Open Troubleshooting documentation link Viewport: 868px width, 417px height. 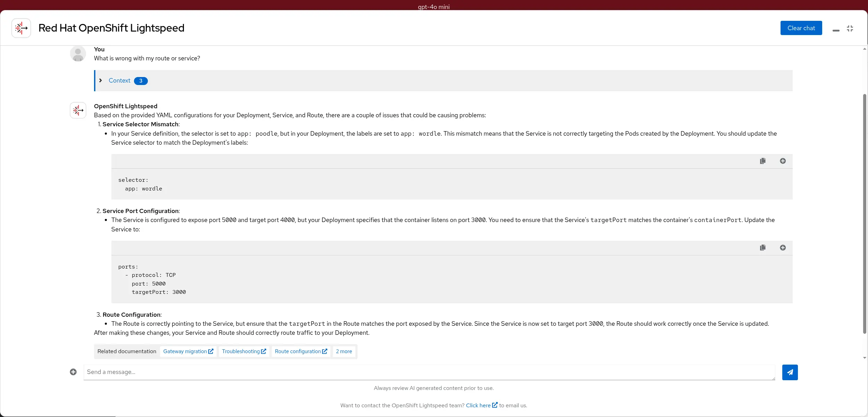(x=244, y=351)
